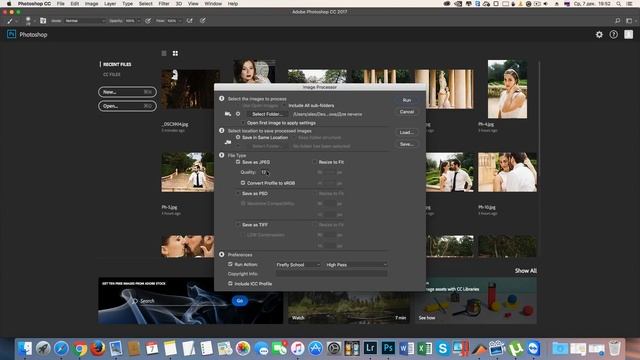Toggle pressure for opacity icon

coord(148,21)
